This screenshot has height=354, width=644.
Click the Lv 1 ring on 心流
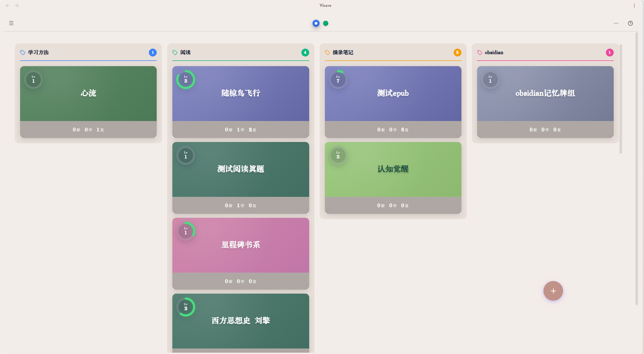pyautogui.click(x=33, y=79)
